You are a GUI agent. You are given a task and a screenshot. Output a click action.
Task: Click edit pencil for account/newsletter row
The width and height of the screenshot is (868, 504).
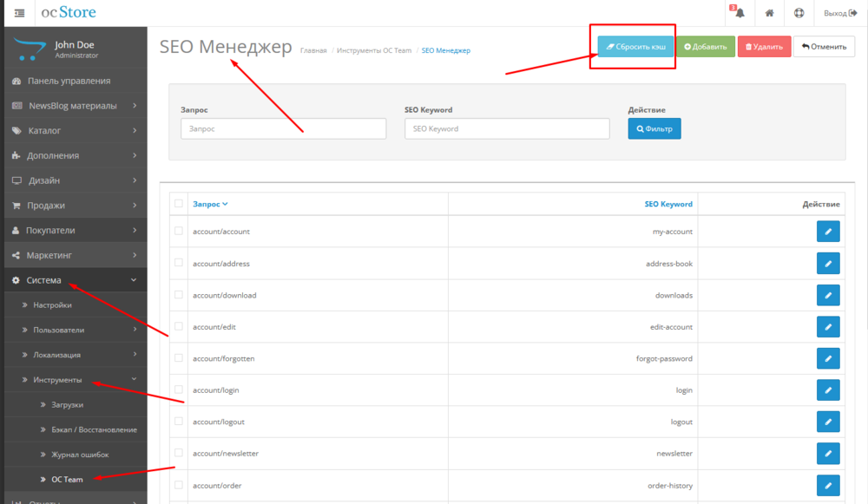click(828, 454)
